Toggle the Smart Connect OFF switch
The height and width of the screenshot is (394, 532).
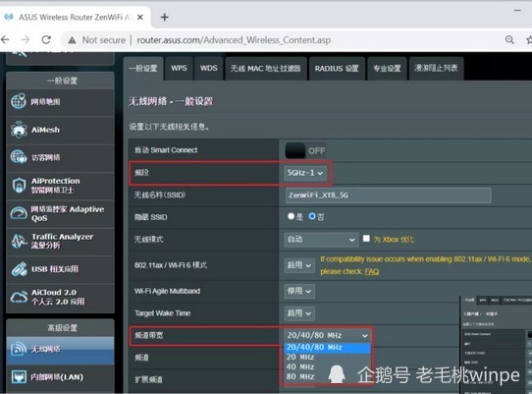[x=305, y=150]
